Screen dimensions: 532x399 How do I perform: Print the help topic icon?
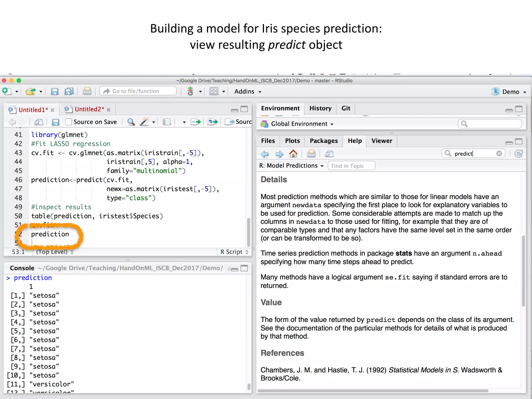pos(311,154)
